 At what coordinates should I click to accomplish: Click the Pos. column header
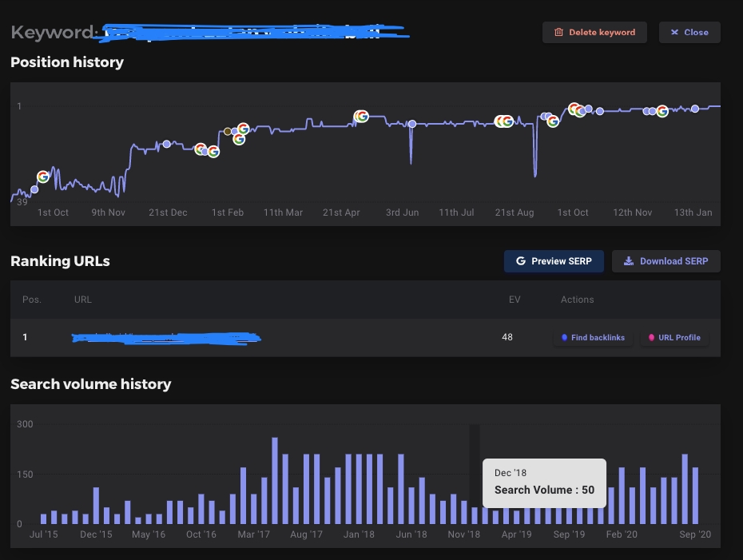32,300
